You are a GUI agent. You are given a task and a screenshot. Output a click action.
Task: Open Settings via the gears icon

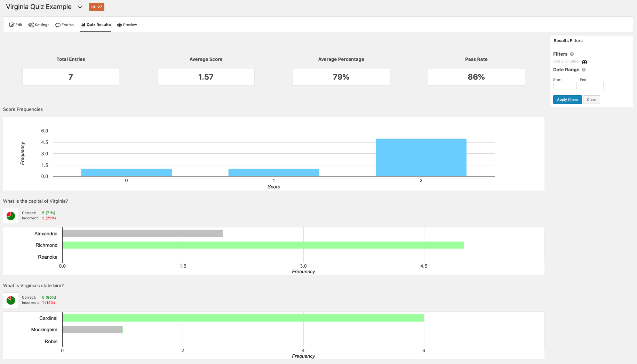click(31, 25)
